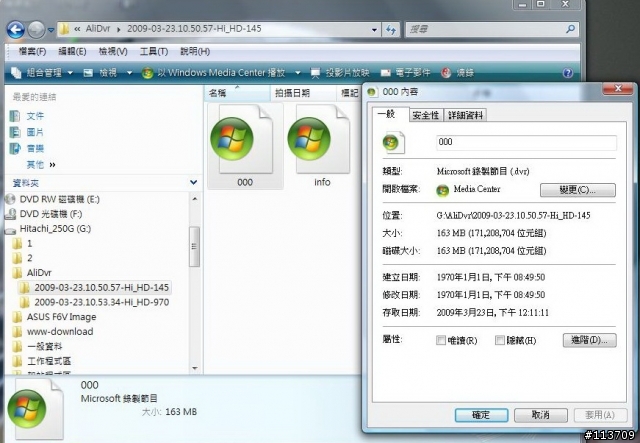
Task: Open Explorer help with the question mark icon
Action: coord(568,73)
